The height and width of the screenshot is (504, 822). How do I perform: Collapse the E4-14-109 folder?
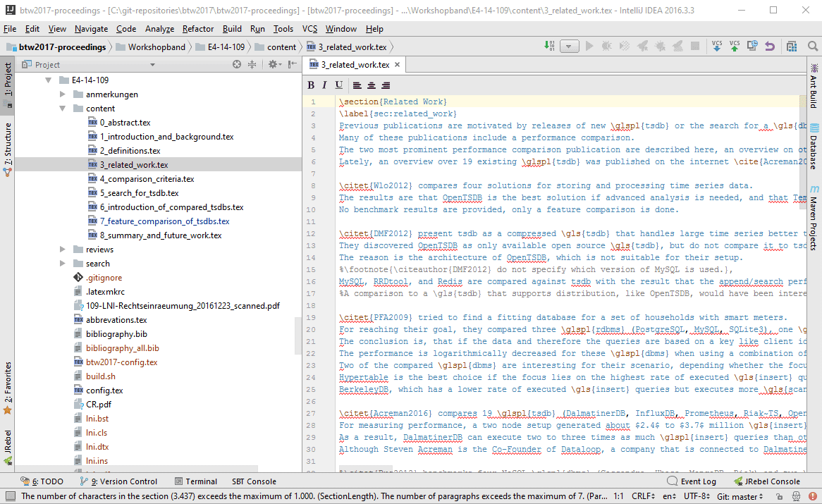point(49,80)
